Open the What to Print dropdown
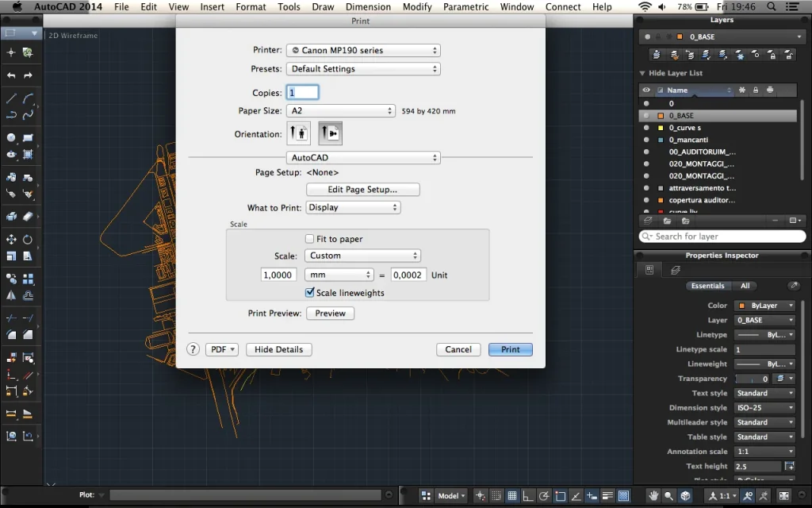The width and height of the screenshot is (812, 508). pyautogui.click(x=353, y=207)
